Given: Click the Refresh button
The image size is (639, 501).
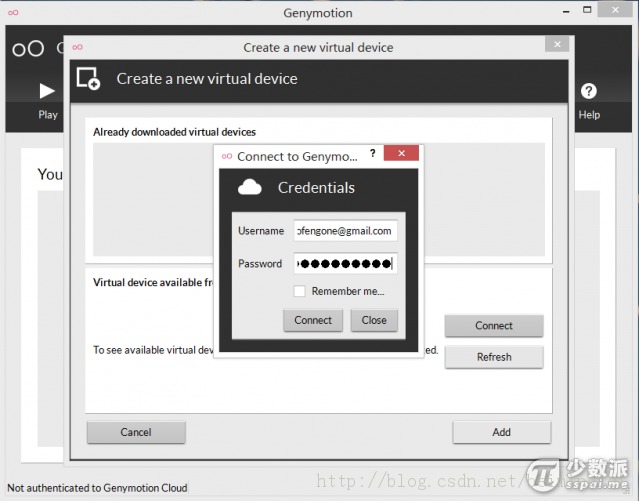Looking at the screenshot, I should pos(494,357).
